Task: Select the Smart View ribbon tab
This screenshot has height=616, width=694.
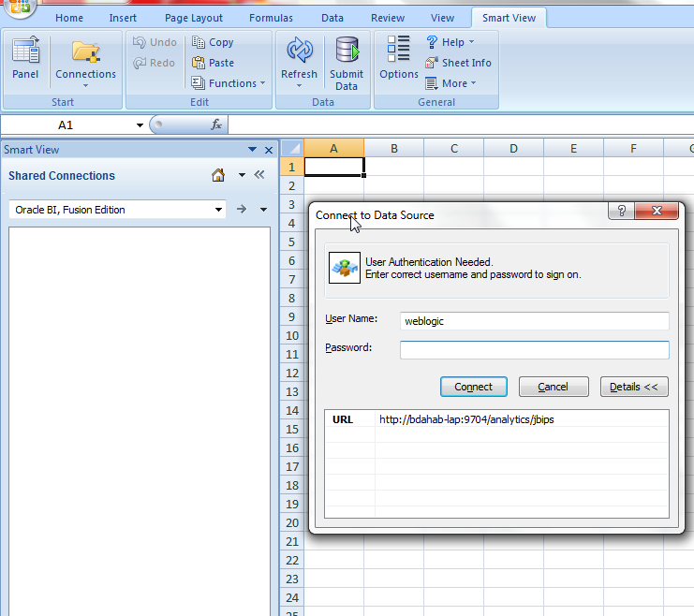Action: coord(509,18)
